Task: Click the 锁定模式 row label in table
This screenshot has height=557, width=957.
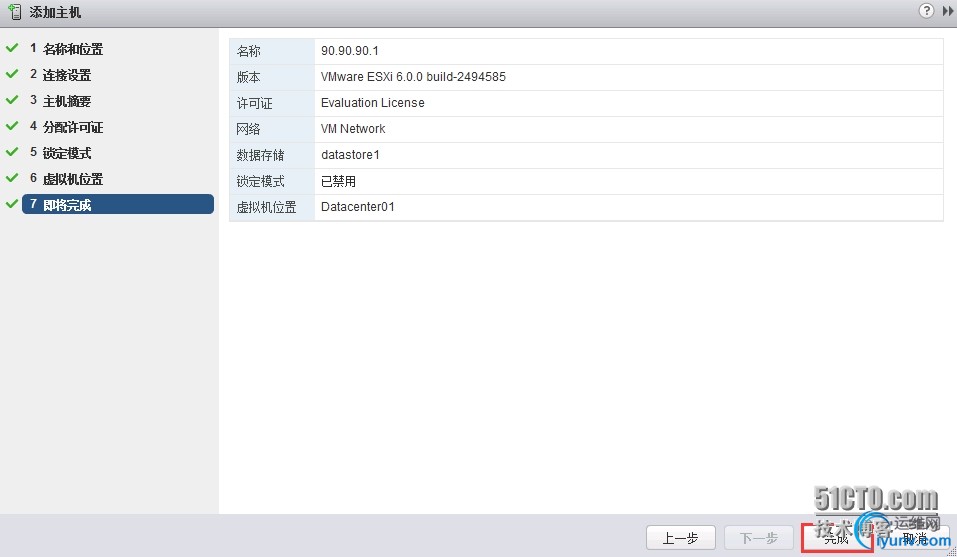Action: 261,181
